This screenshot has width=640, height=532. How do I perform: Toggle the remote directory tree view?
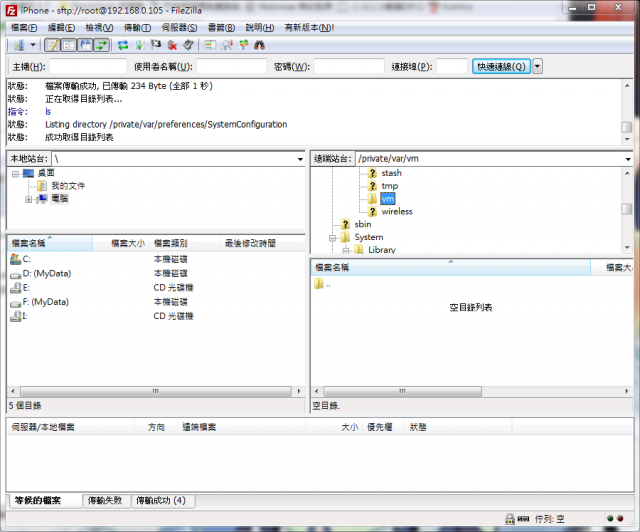coord(86,45)
